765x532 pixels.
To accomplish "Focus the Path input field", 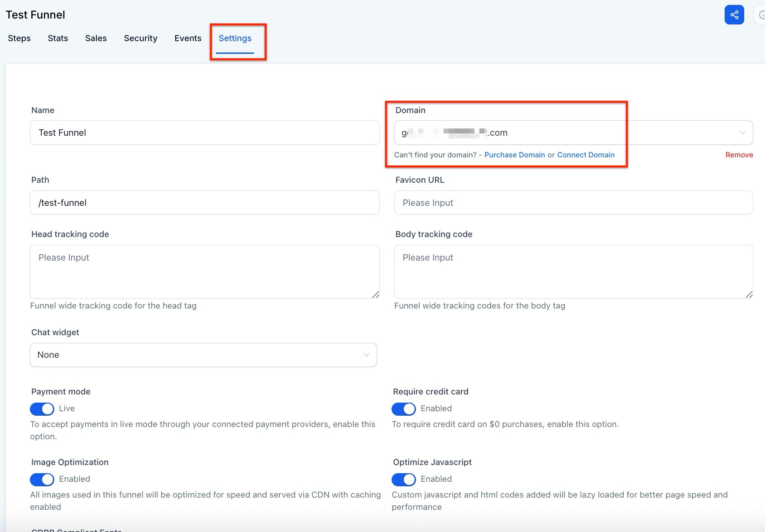I will point(205,203).
